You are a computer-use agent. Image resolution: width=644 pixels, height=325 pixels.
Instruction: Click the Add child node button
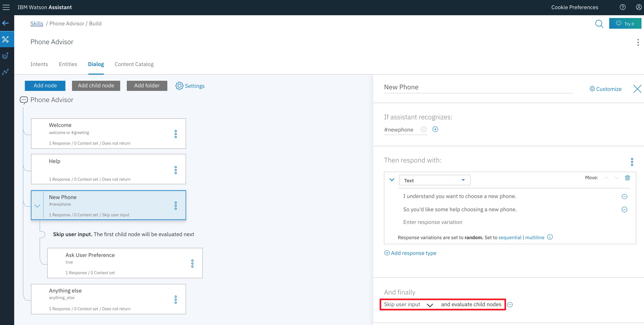[96, 86]
